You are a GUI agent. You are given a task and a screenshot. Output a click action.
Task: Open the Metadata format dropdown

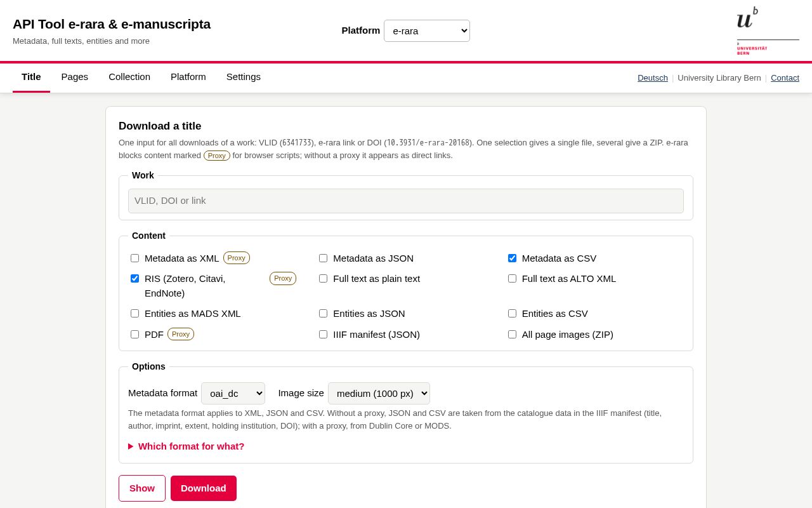tap(233, 393)
